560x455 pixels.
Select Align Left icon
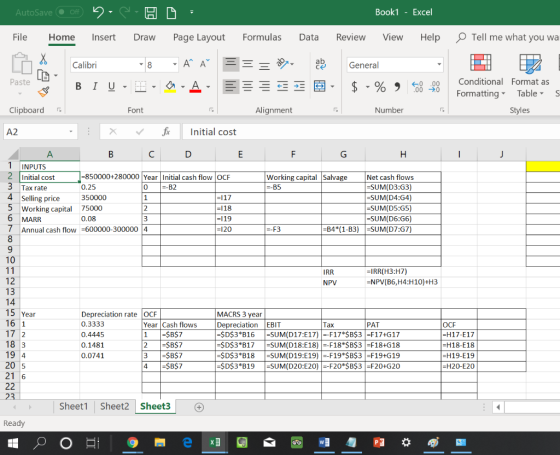231,86
